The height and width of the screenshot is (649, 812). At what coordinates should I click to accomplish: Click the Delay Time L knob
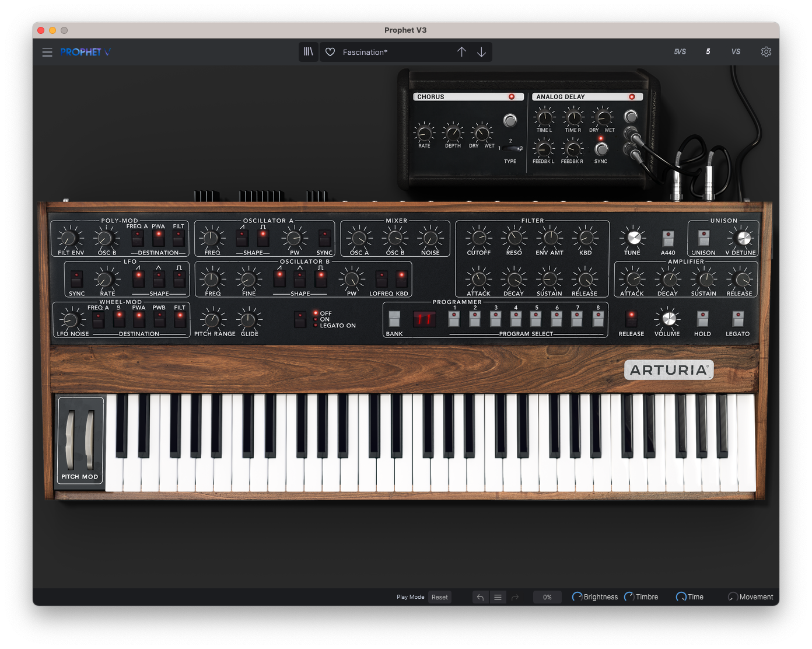(x=544, y=117)
